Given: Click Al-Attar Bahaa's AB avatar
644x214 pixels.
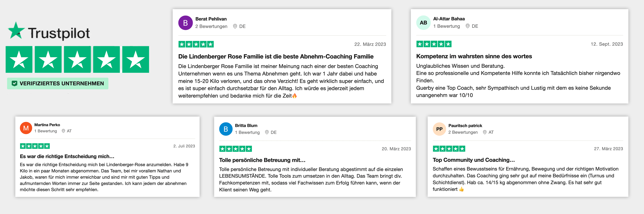Looking at the screenshot, I should [423, 23].
